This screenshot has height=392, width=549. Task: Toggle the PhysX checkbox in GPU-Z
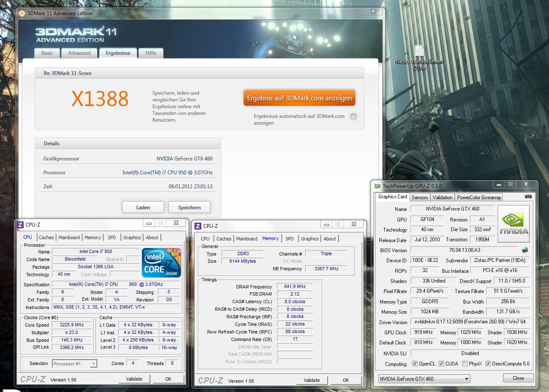tap(465, 363)
